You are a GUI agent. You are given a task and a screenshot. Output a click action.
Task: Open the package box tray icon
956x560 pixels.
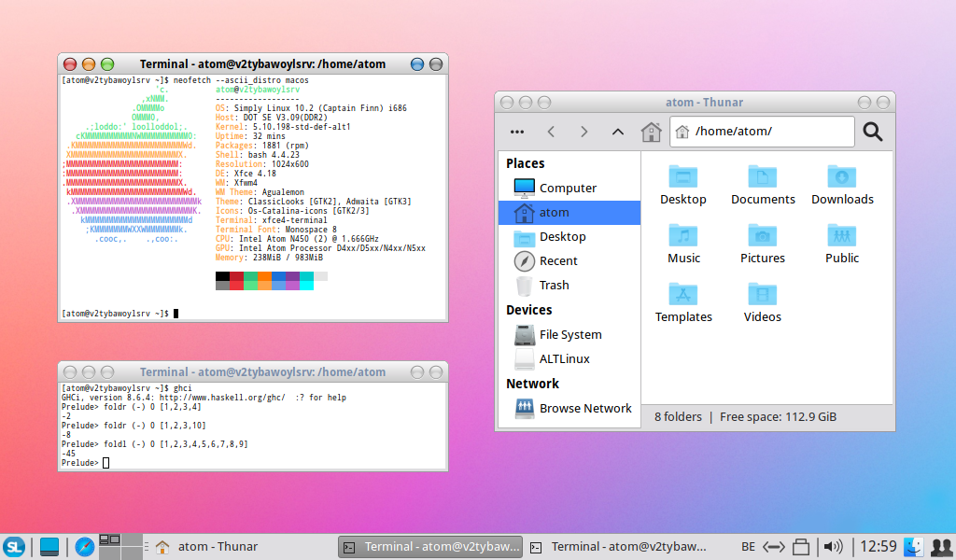click(x=801, y=547)
